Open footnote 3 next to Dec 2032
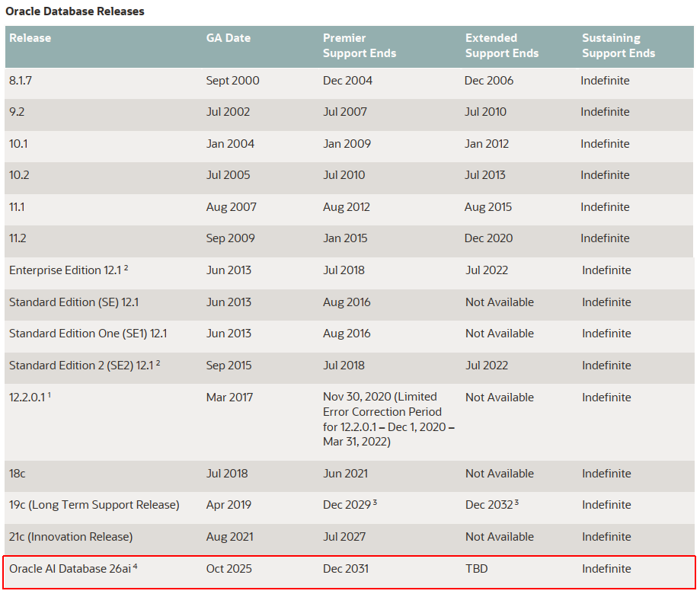This screenshot has height=594, width=700. (x=516, y=502)
